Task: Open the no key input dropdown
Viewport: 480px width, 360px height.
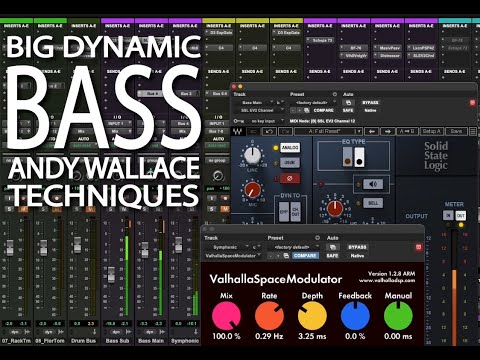Action: [x=265, y=121]
